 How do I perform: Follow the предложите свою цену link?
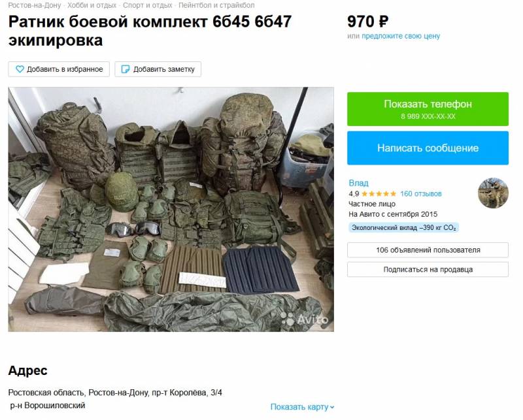tap(401, 36)
